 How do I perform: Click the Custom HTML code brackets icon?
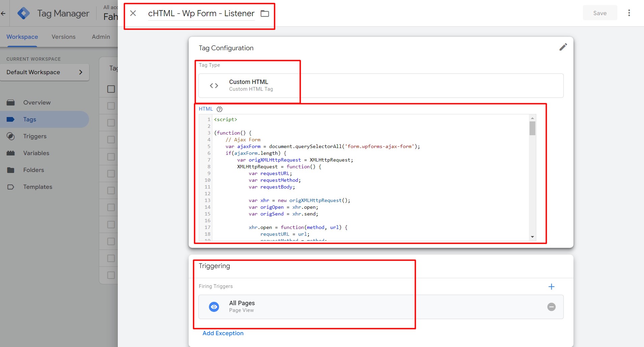click(214, 86)
